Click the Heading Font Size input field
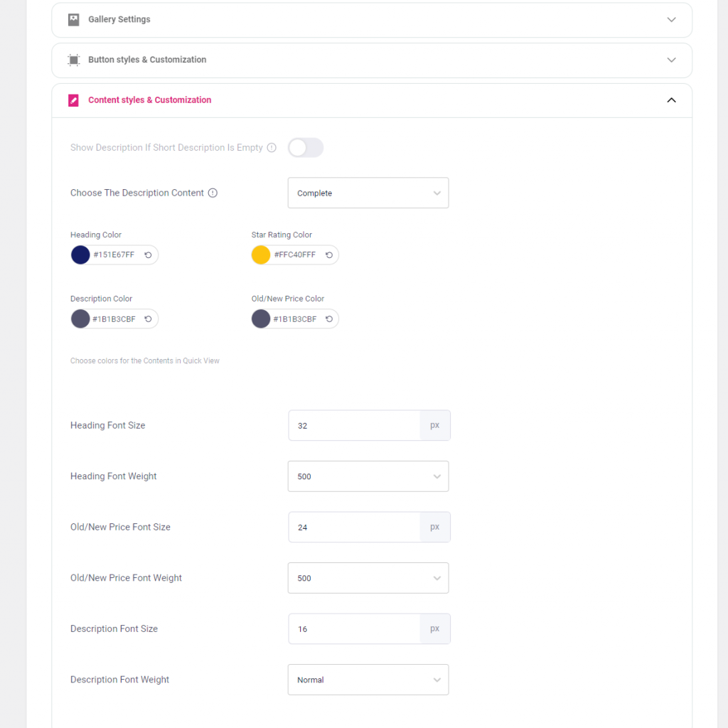The width and height of the screenshot is (728, 728). [x=354, y=425]
